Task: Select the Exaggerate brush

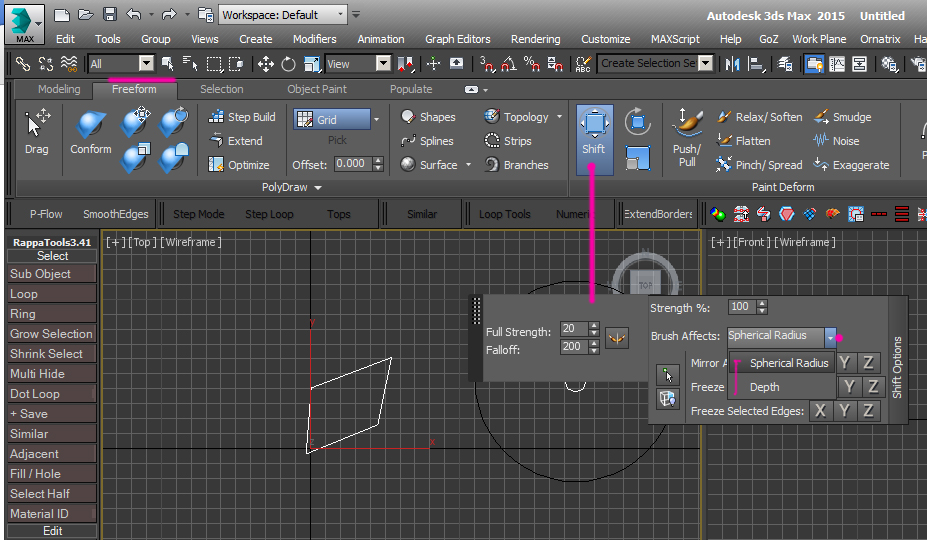Action: click(x=851, y=164)
